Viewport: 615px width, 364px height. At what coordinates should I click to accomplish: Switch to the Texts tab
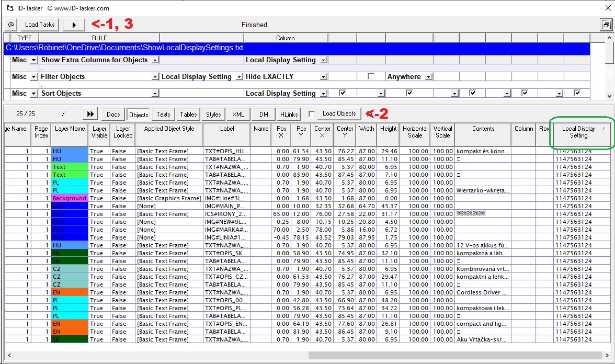coord(163,115)
